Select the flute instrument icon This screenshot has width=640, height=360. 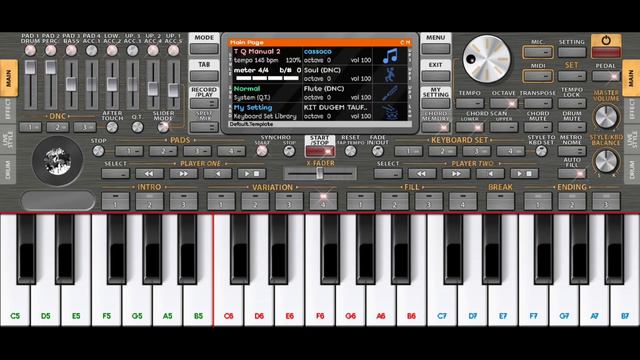(390, 93)
